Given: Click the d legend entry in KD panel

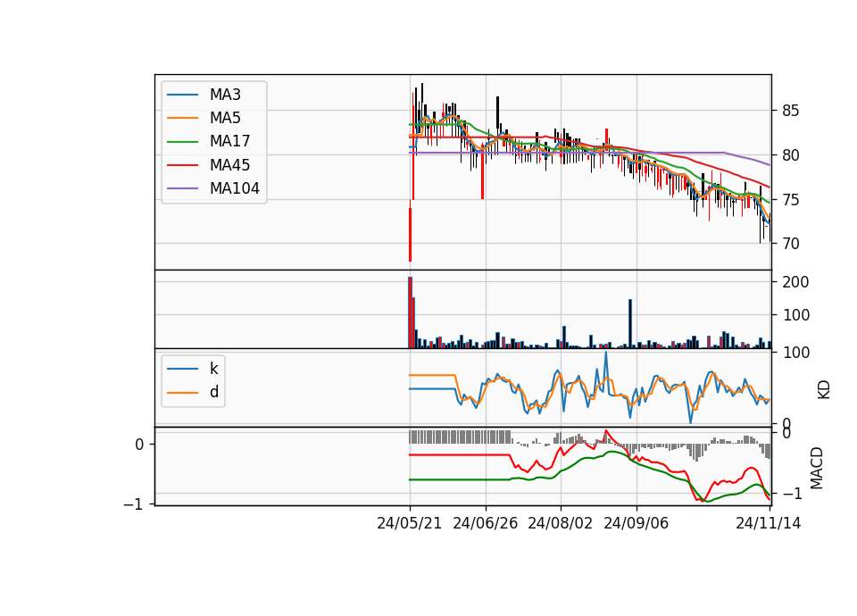Looking at the screenshot, I should pos(193,392).
